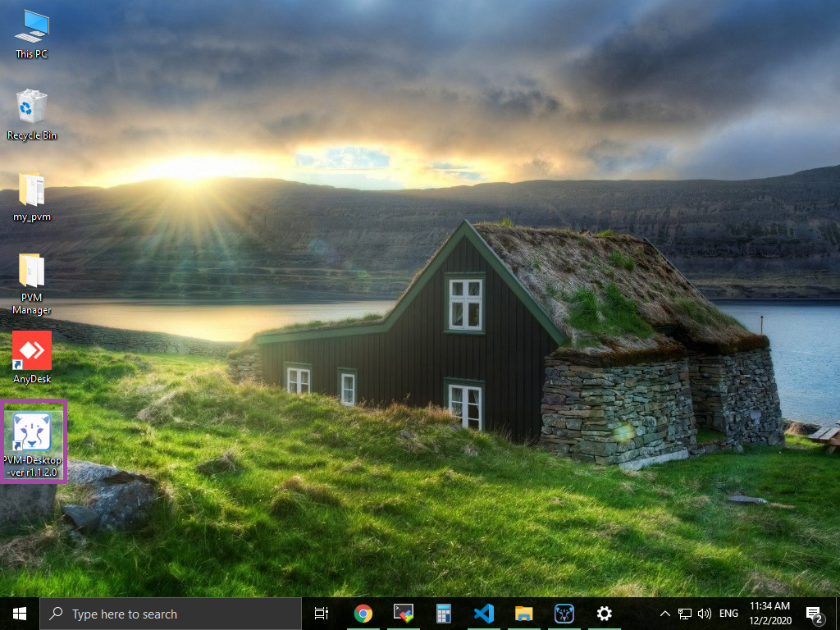Open the Calculator taskbar icon
The image size is (840, 630).
(444, 614)
